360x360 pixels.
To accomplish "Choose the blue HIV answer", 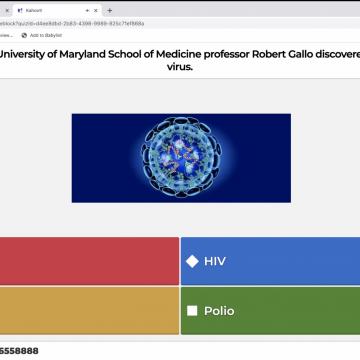I will 270,261.
